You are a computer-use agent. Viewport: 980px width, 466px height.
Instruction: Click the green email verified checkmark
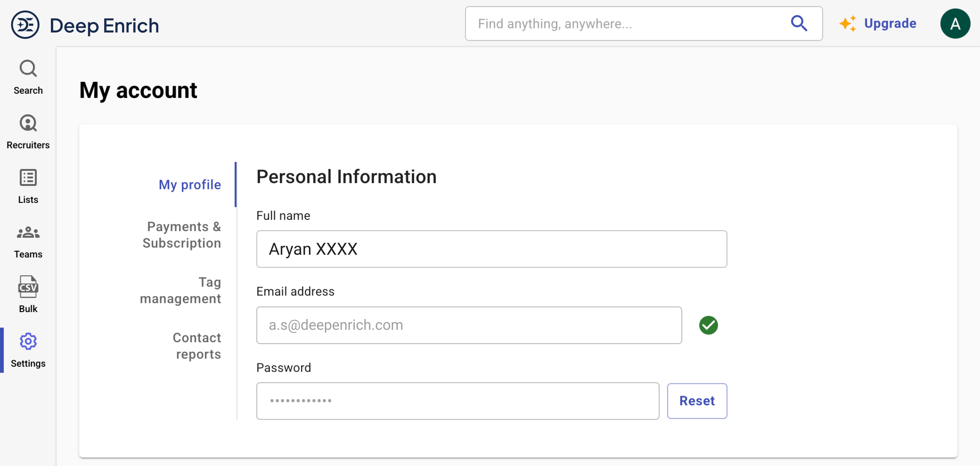click(x=708, y=325)
